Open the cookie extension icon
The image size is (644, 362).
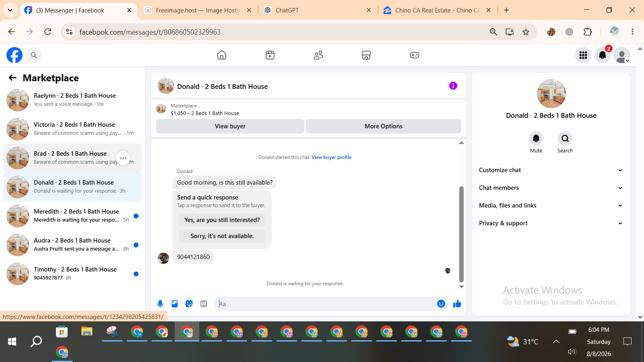pos(551,32)
